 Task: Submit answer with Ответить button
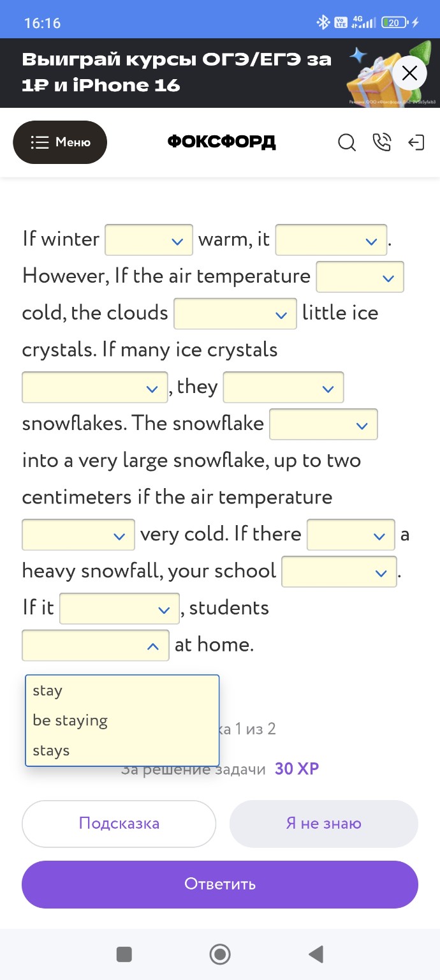pyautogui.click(x=220, y=884)
